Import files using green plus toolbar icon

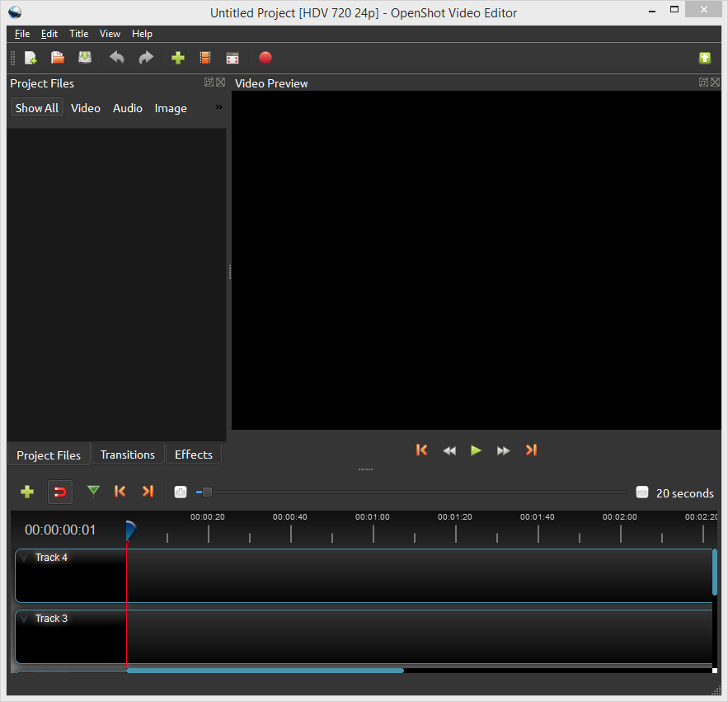[178, 58]
